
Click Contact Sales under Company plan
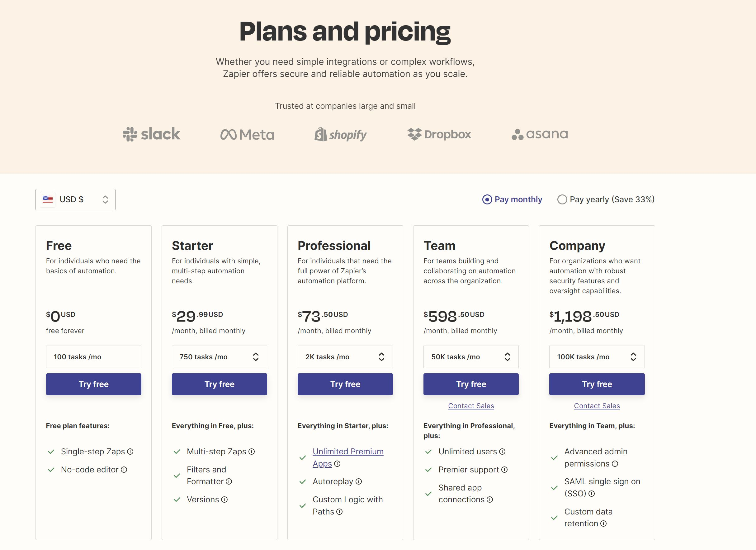[596, 405]
